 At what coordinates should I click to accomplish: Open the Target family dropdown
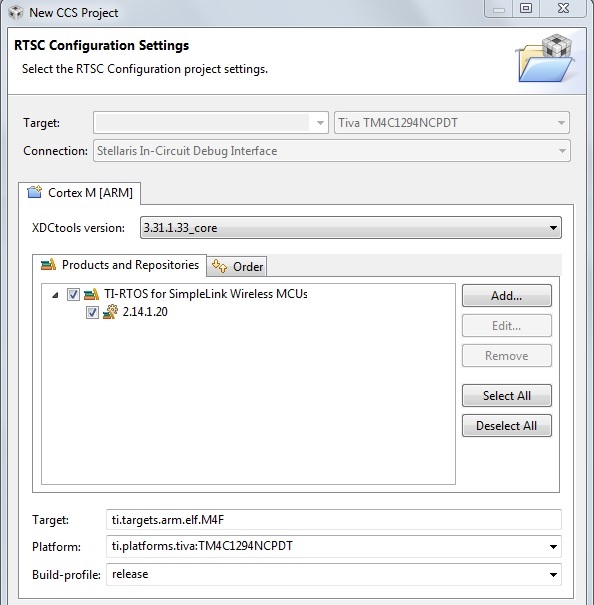(x=211, y=123)
